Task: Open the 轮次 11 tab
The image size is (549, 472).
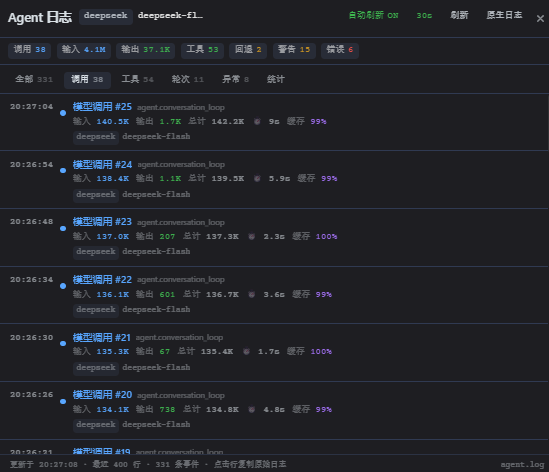Action: (187, 79)
